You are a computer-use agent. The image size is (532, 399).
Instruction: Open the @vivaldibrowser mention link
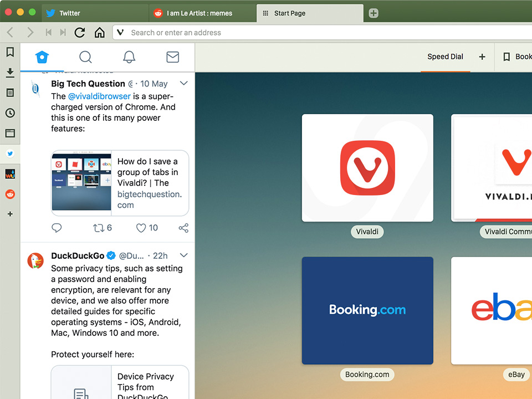click(99, 96)
